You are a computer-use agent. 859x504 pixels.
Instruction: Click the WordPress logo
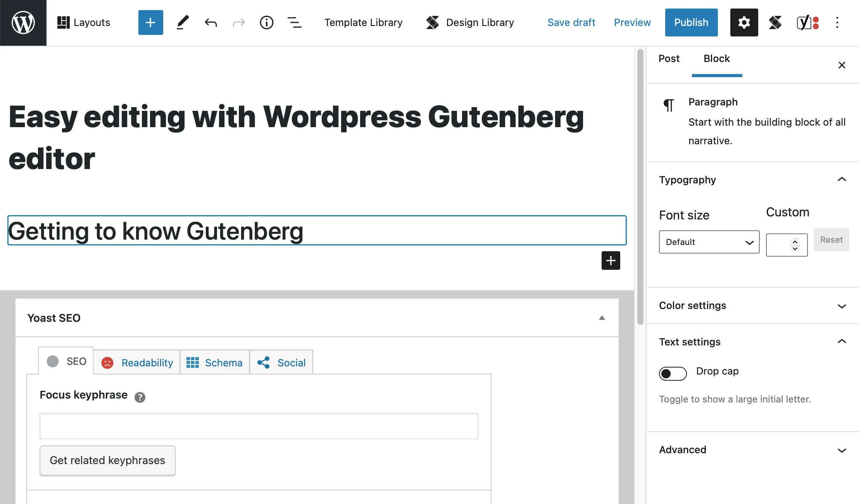click(23, 22)
